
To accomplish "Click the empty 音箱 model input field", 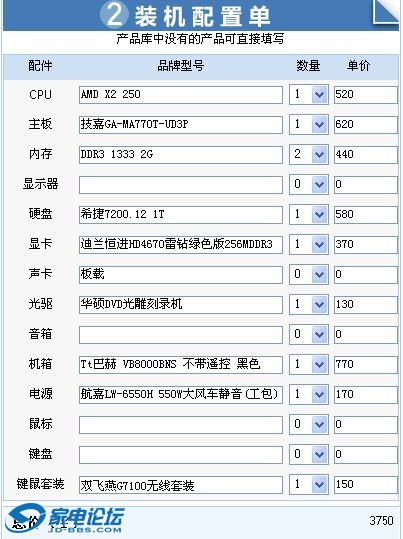I will tap(181, 334).
